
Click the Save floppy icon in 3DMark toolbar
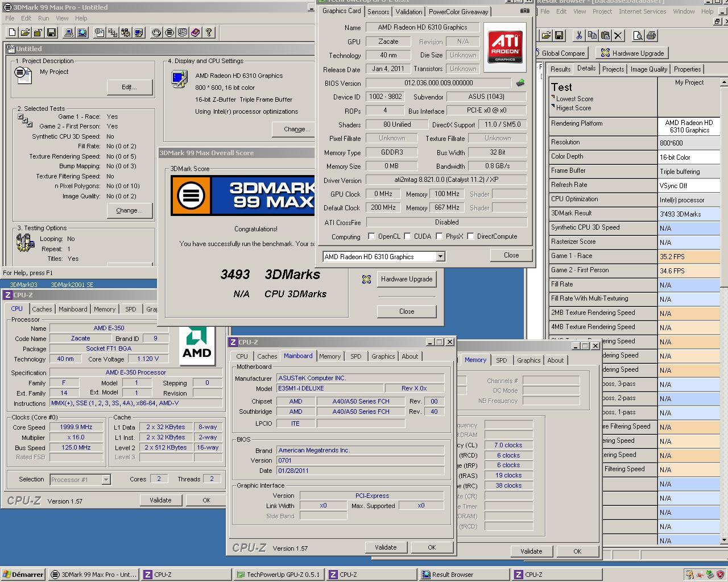[51, 33]
